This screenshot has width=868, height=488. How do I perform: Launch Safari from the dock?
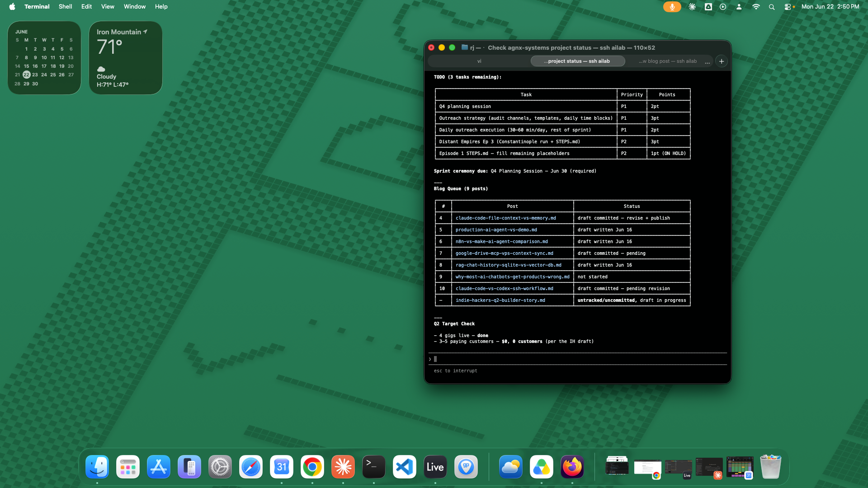251,467
